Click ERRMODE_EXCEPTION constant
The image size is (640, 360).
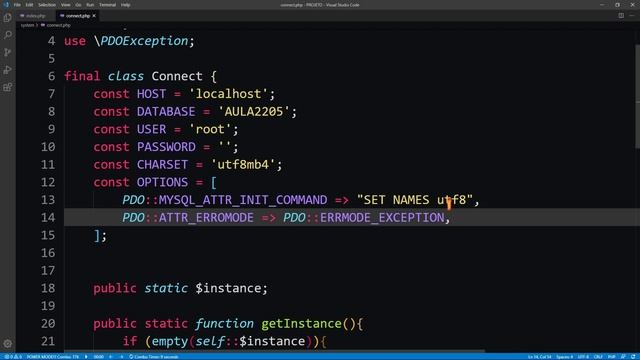382,218
